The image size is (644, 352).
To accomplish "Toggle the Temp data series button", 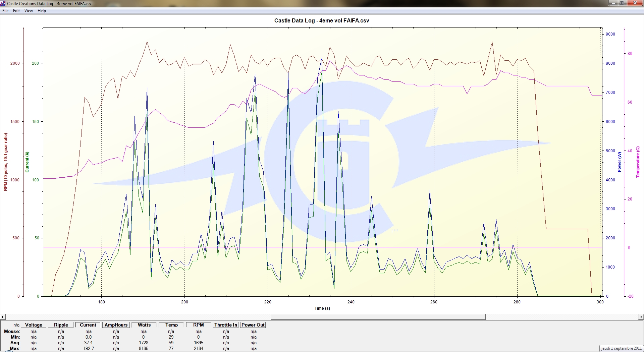I will click(x=171, y=325).
